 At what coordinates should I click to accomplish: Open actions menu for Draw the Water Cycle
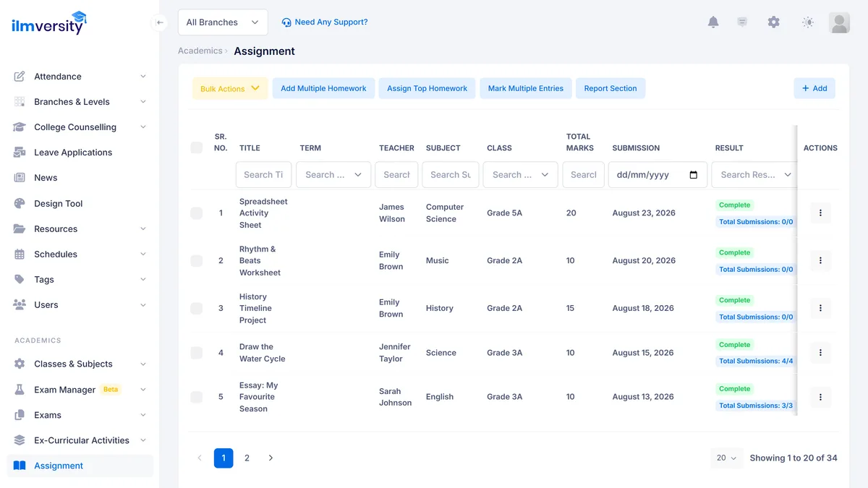click(x=820, y=353)
